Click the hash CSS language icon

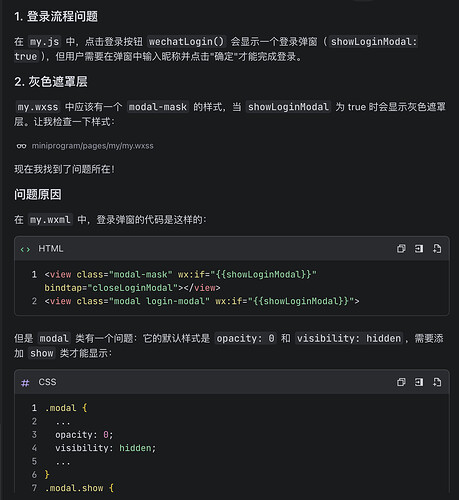[25, 383]
